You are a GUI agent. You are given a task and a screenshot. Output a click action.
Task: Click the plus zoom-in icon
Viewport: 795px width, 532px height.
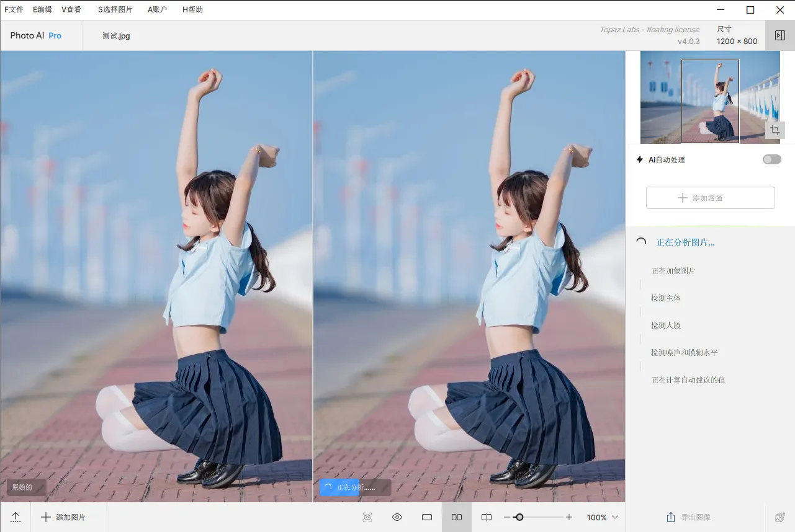coord(569,517)
